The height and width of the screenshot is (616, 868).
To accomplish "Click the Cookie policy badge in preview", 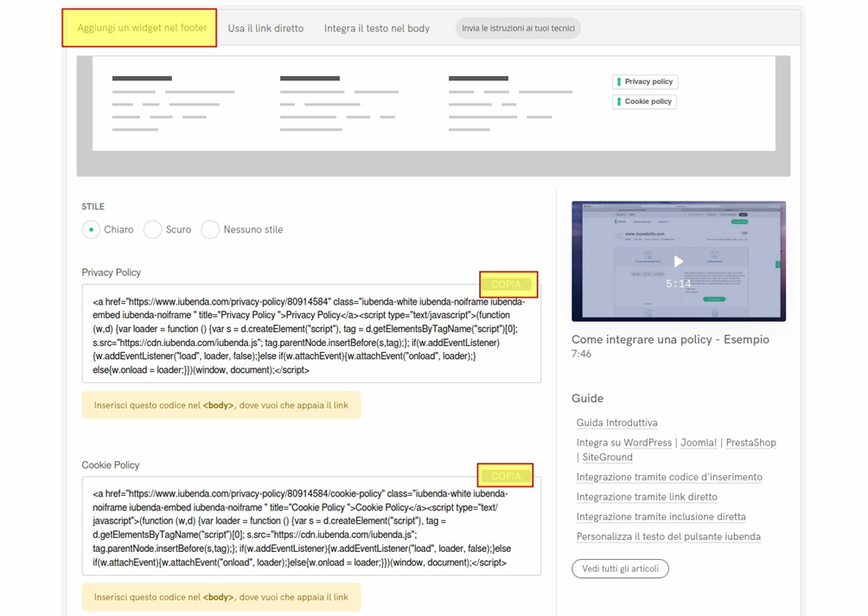I will [645, 101].
